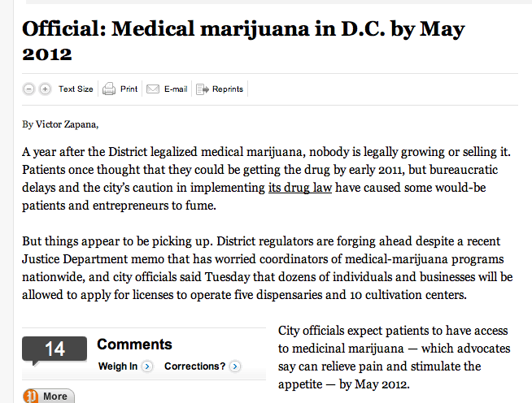
Task: Click the arrow next to Weigh In
Action: [147, 366]
